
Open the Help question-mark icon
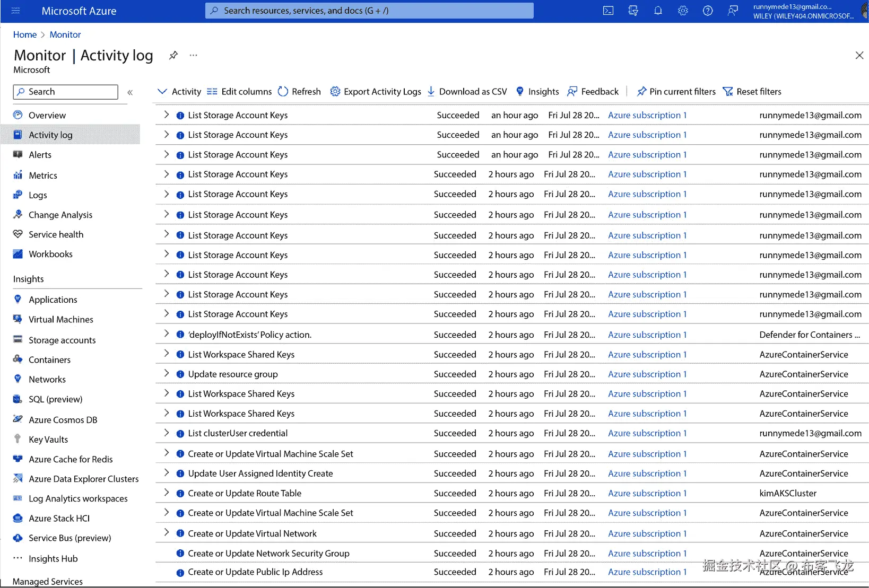708,11
